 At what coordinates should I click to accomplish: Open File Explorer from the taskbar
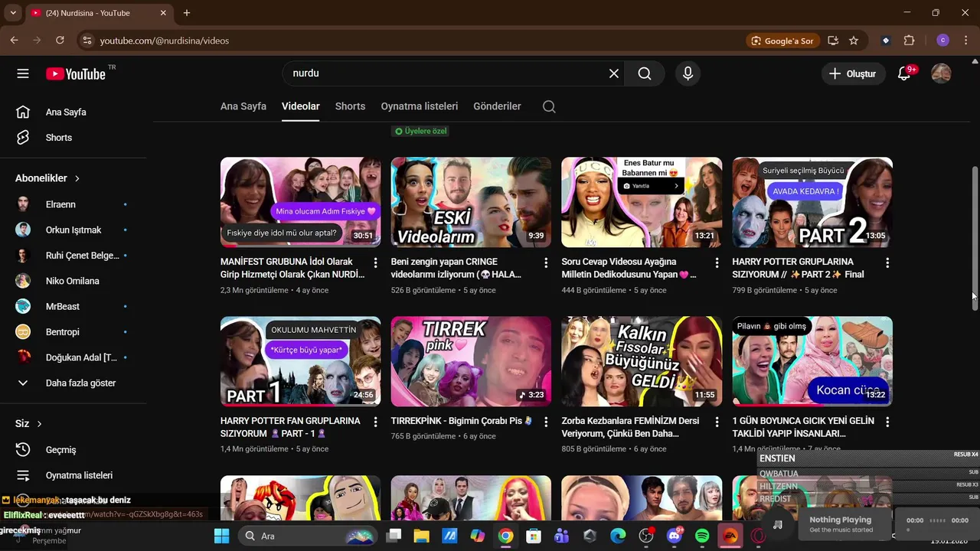pos(422,536)
